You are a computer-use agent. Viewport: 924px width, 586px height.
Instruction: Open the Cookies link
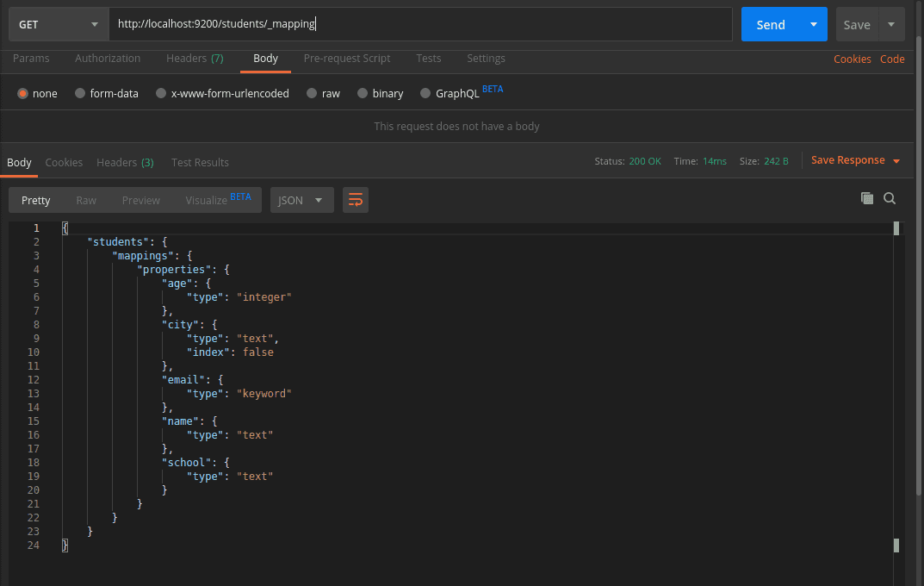click(x=852, y=59)
